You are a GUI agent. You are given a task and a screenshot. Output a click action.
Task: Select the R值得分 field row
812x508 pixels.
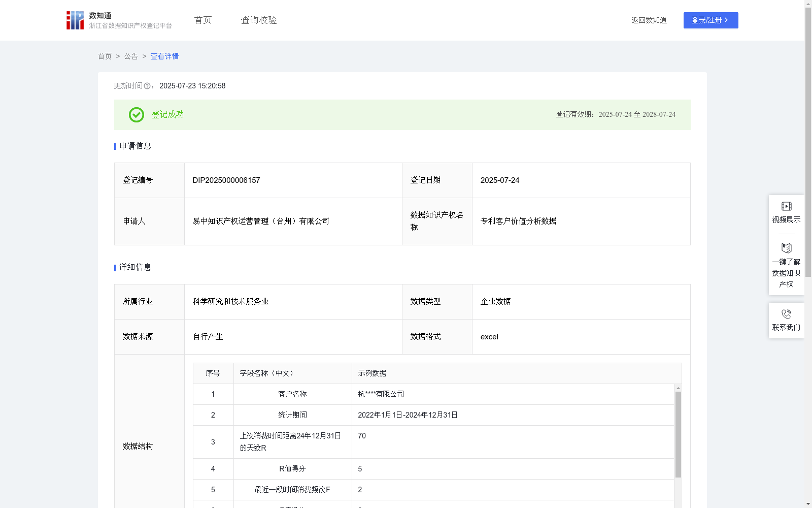[434, 469]
